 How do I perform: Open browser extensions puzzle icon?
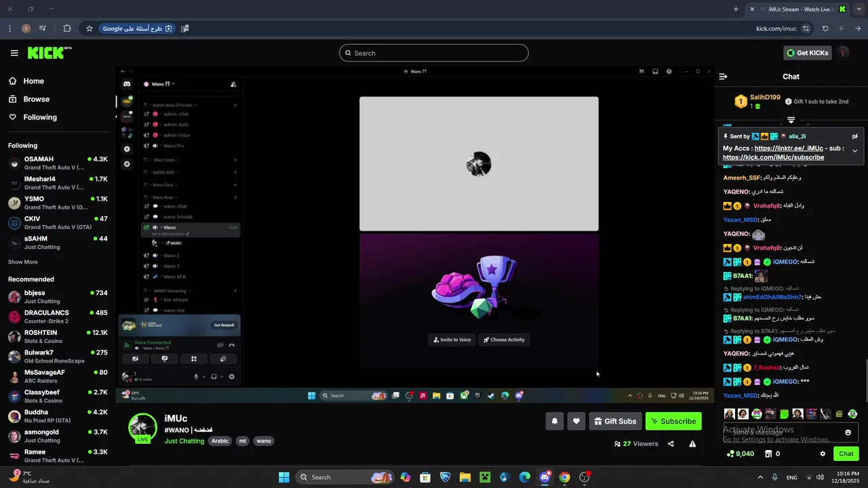pyautogui.click(x=67, y=28)
